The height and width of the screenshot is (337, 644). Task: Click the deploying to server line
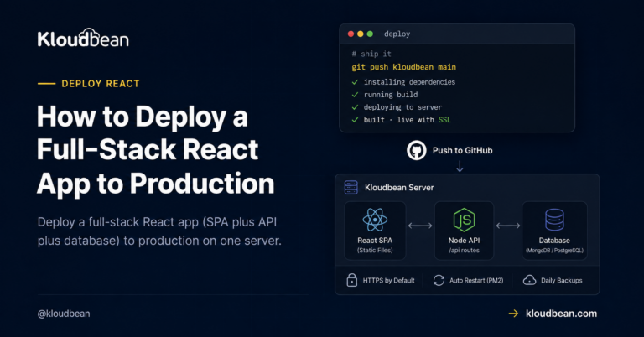pyautogui.click(x=402, y=107)
